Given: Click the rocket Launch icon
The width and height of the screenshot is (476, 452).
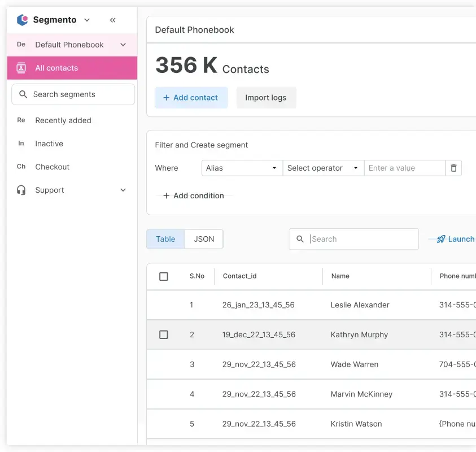Looking at the screenshot, I should (441, 239).
